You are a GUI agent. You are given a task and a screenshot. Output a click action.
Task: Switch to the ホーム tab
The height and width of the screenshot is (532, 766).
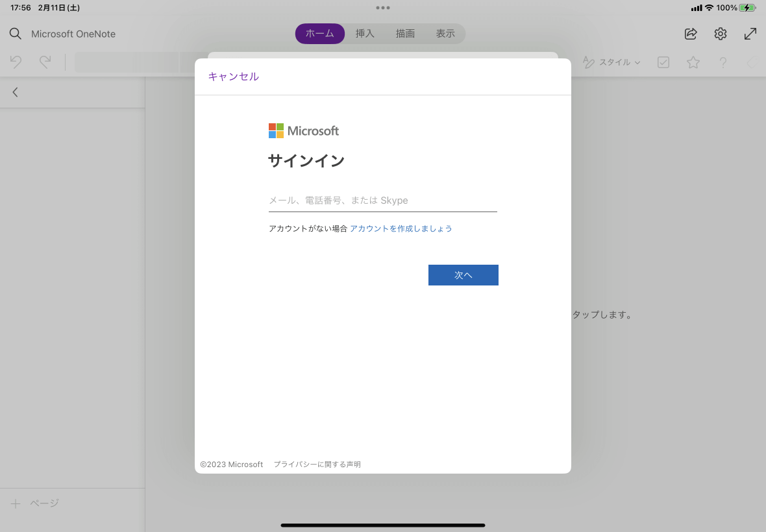(320, 34)
